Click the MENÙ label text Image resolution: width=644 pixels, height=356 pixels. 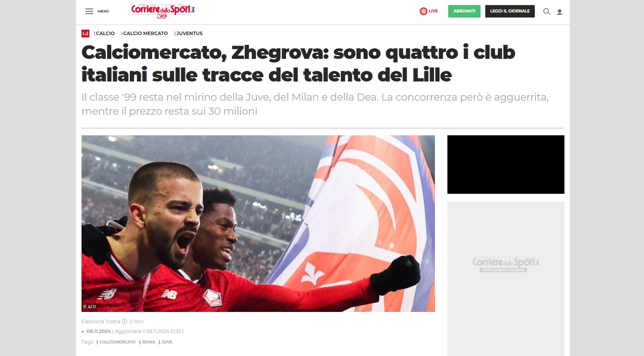pos(103,11)
